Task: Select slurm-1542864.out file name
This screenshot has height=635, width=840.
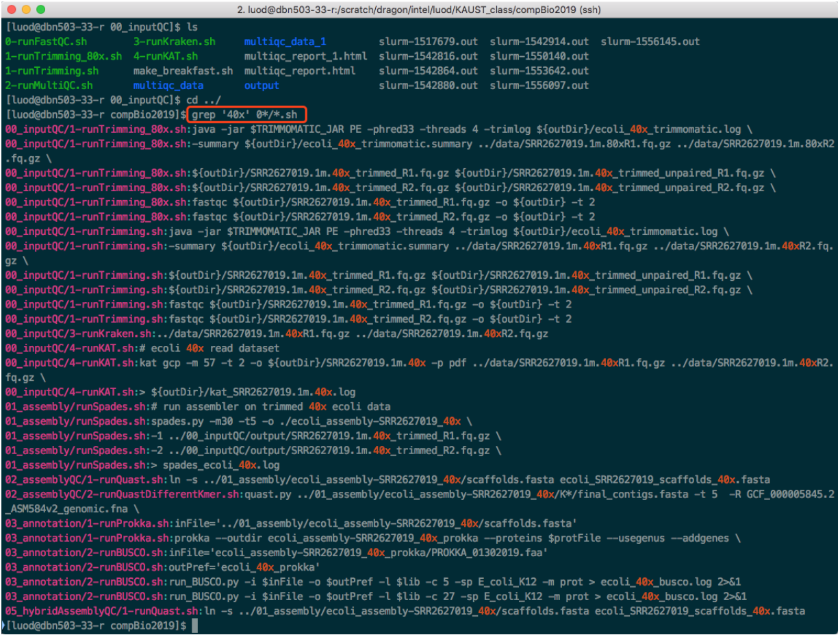Action: coord(429,71)
